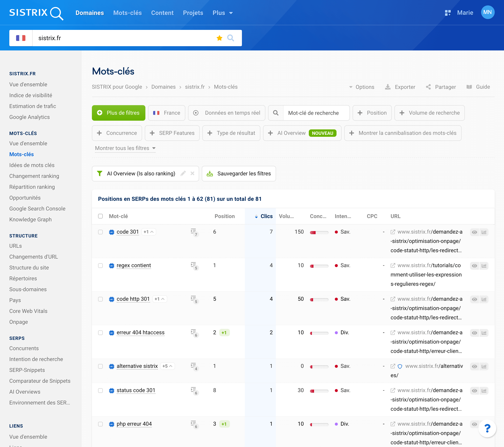Open the Plus dropdown in top navigation

click(223, 13)
